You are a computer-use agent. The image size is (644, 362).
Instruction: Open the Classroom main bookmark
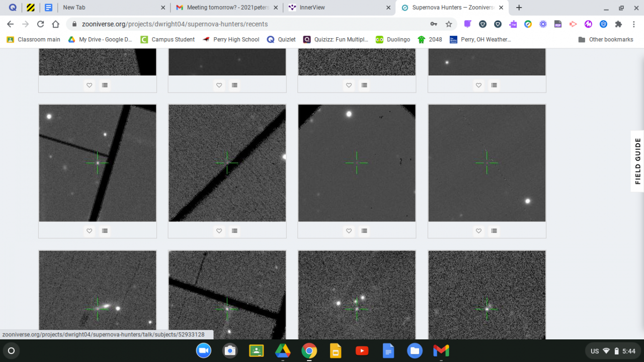tap(34, 39)
